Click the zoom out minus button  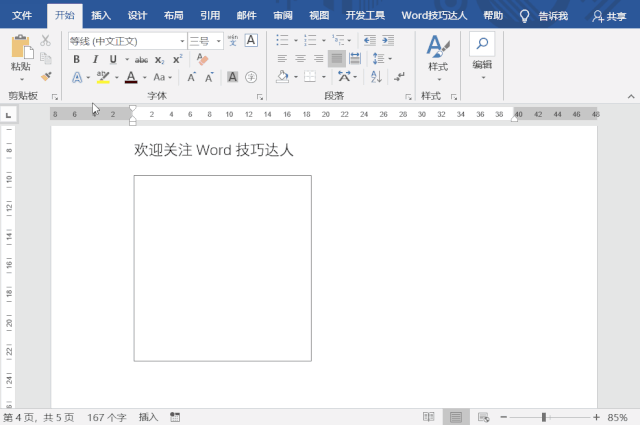click(x=504, y=417)
